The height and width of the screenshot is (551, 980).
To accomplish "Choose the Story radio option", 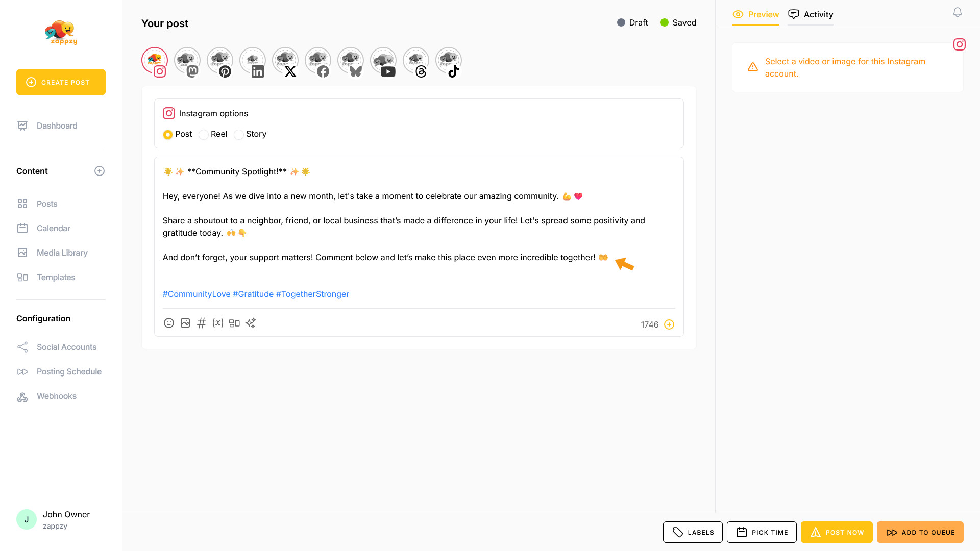I will [239, 135].
